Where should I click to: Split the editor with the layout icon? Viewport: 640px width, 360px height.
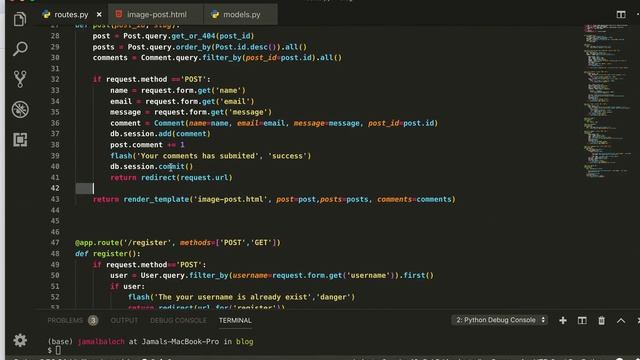(x=621, y=15)
